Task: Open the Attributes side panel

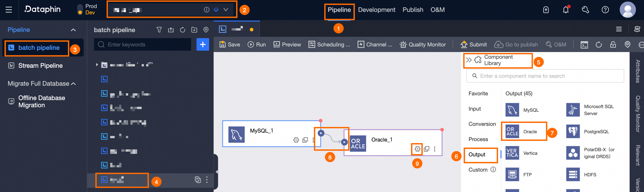Action: coord(638,71)
